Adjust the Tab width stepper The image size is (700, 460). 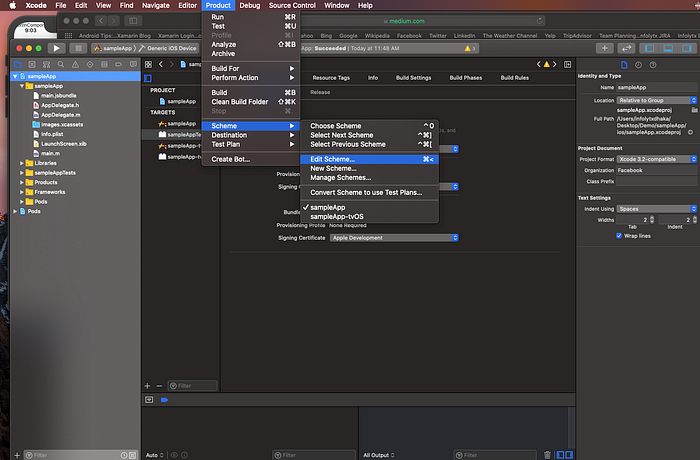[652, 220]
